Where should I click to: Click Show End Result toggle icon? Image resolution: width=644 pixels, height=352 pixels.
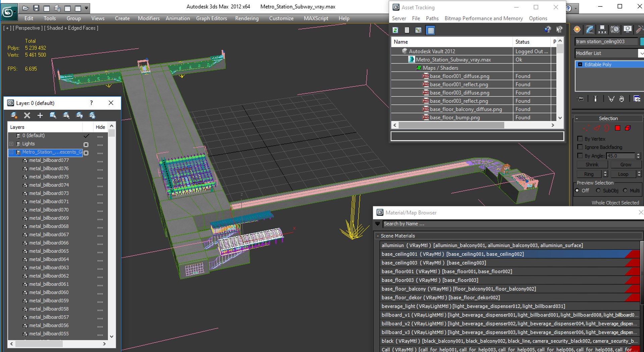click(595, 99)
